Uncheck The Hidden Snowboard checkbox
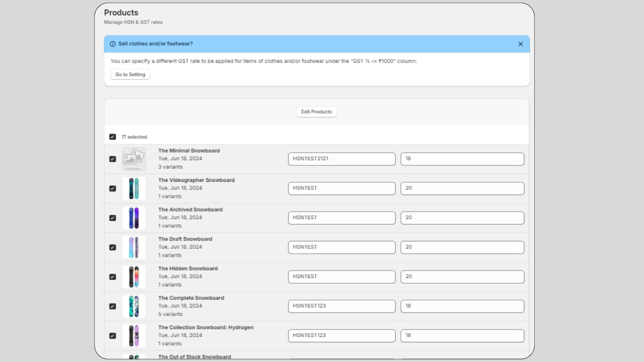The image size is (644, 362). [x=113, y=277]
